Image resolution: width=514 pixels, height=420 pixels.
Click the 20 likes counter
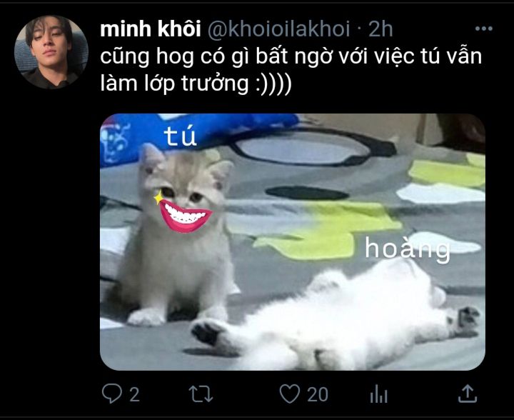pos(317,394)
